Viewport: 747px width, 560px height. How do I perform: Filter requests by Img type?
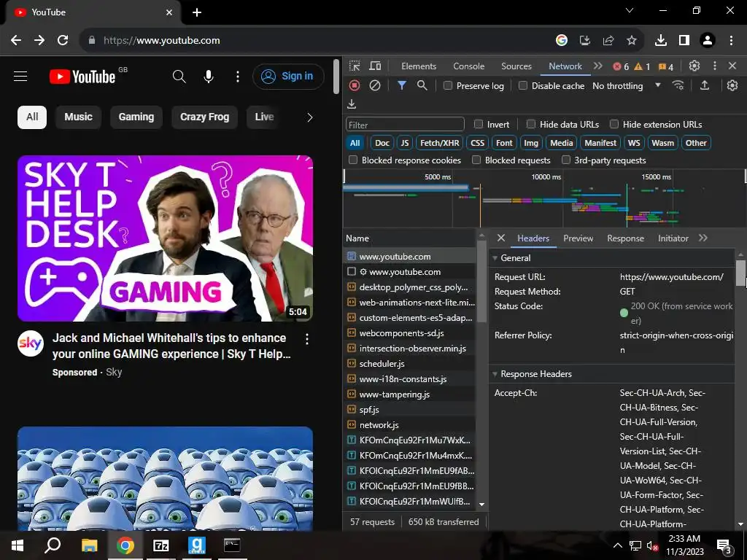[531, 143]
